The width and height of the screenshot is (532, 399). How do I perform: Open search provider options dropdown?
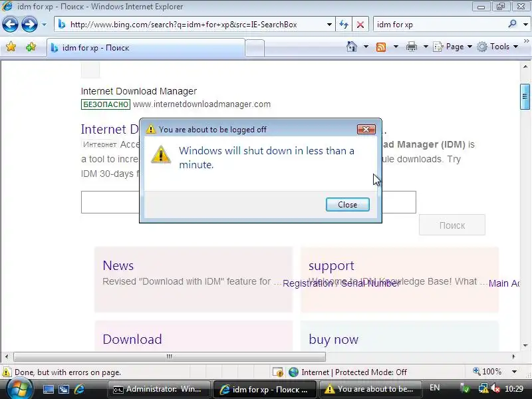[x=525, y=25]
